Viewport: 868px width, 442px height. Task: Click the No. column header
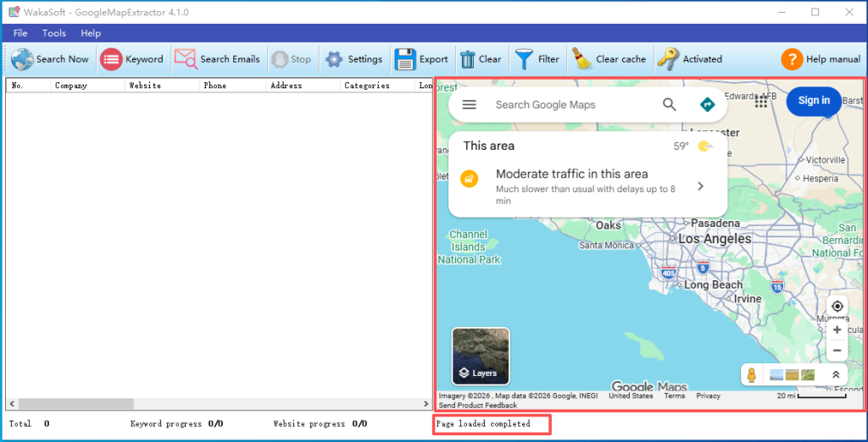[29, 86]
